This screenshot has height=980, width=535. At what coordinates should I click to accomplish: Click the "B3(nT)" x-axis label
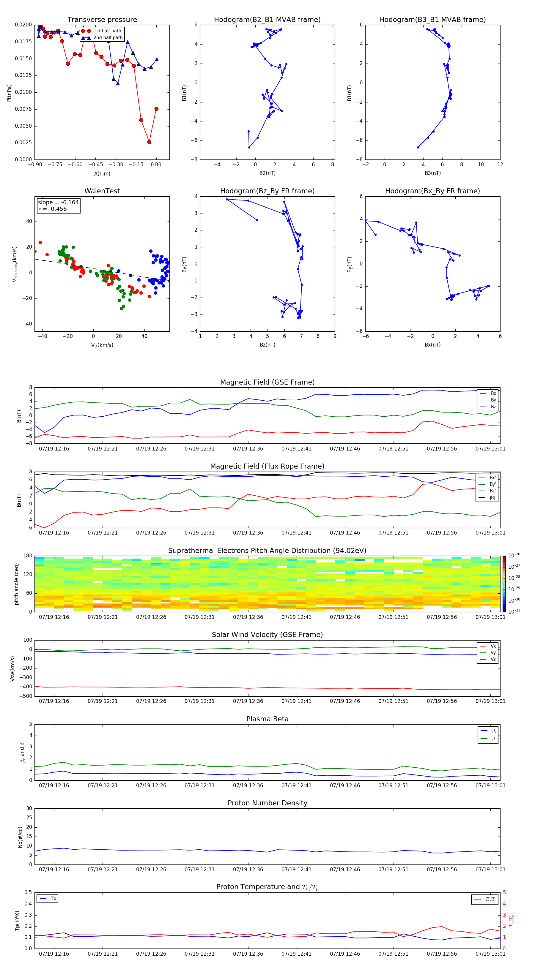pyautogui.click(x=432, y=173)
